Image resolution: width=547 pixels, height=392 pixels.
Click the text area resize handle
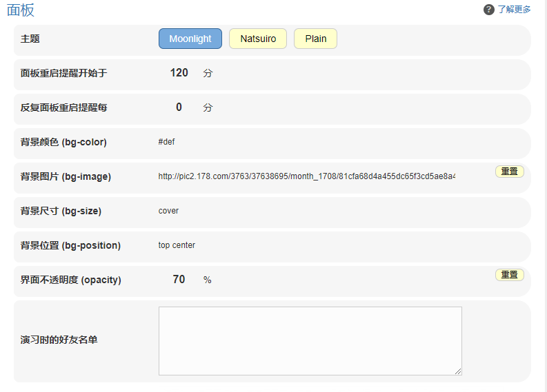(458, 371)
